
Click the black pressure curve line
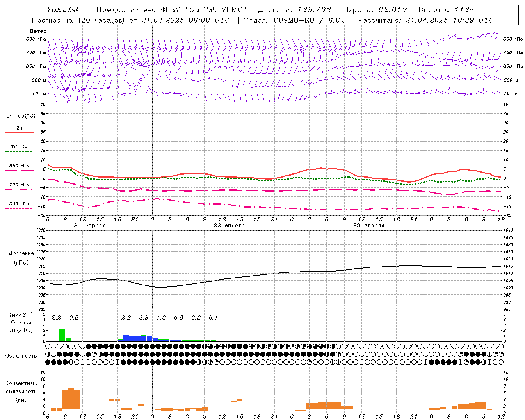(x=275, y=274)
